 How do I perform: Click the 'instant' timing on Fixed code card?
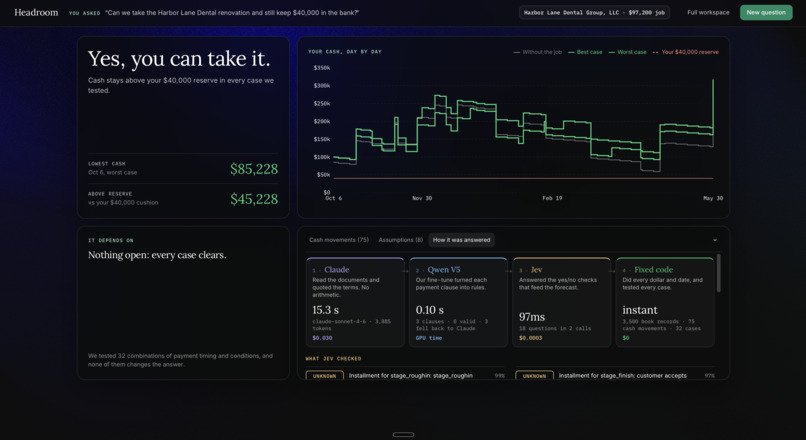[640, 310]
